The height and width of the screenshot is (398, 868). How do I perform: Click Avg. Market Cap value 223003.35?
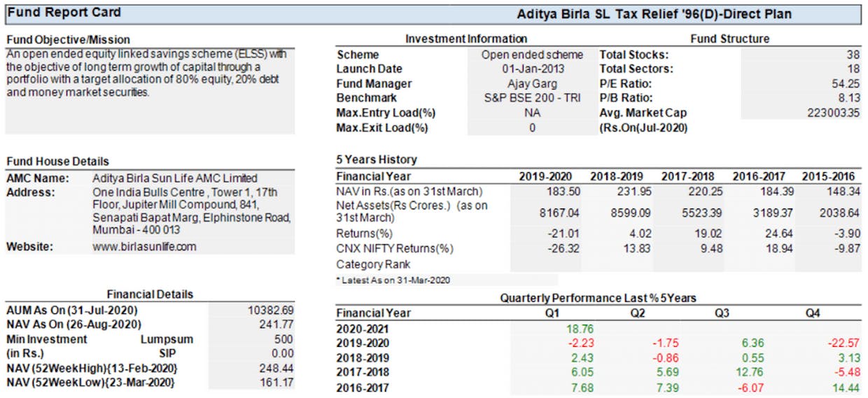coord(834,113)
